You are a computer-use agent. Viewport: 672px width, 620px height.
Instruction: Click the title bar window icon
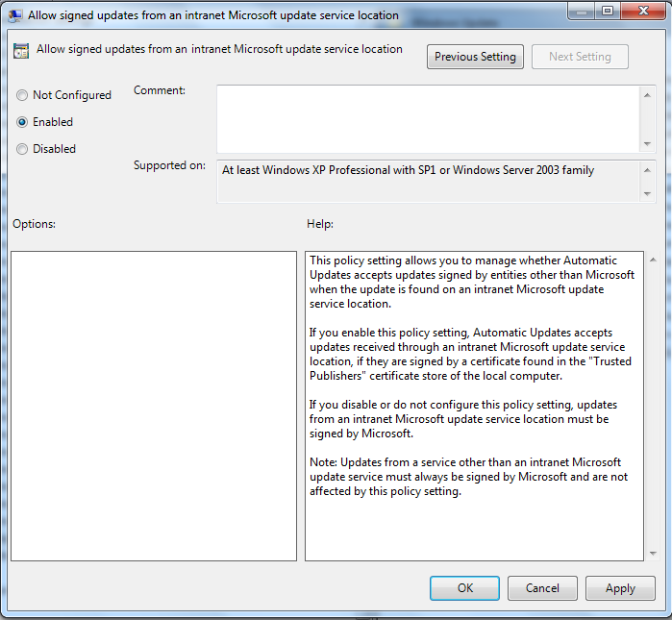tap(15, 15)
